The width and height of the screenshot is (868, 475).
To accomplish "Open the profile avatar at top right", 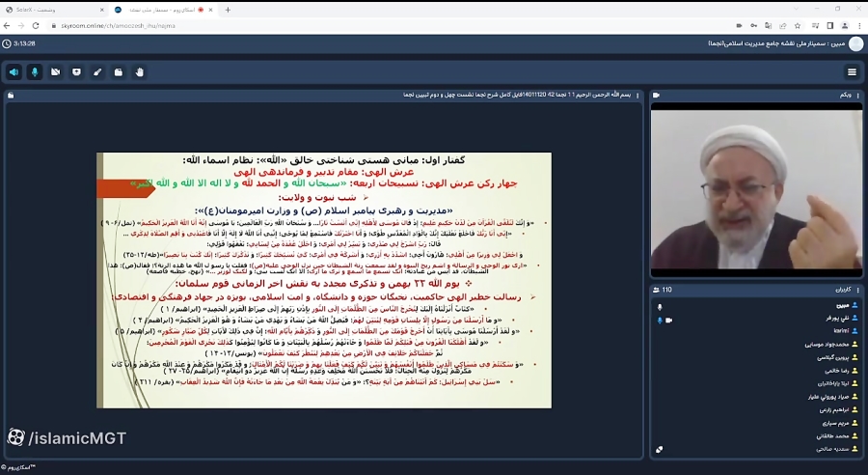I will tap(855, 43).
